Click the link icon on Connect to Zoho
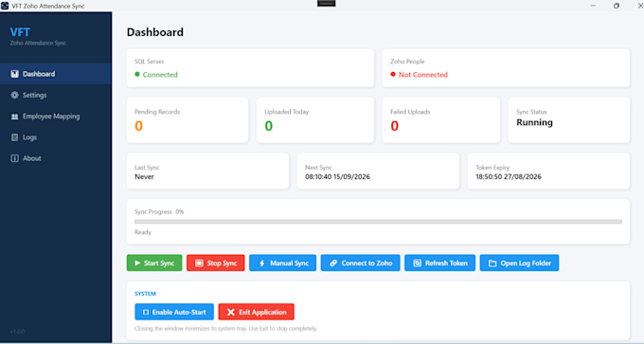 (333, 263)
